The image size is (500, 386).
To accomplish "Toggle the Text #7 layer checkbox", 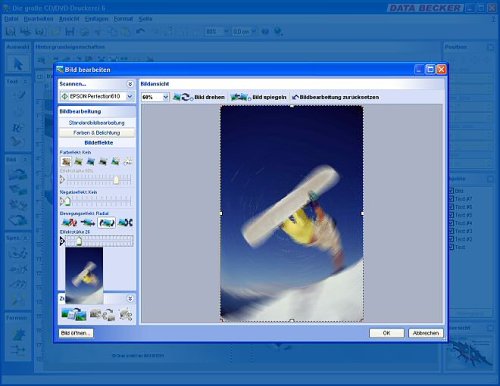I will coord(451,199).
